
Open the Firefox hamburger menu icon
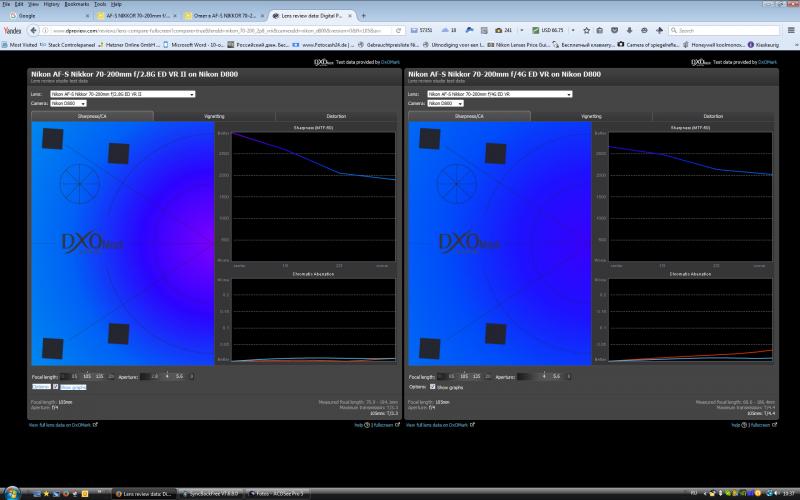[791, 31]
